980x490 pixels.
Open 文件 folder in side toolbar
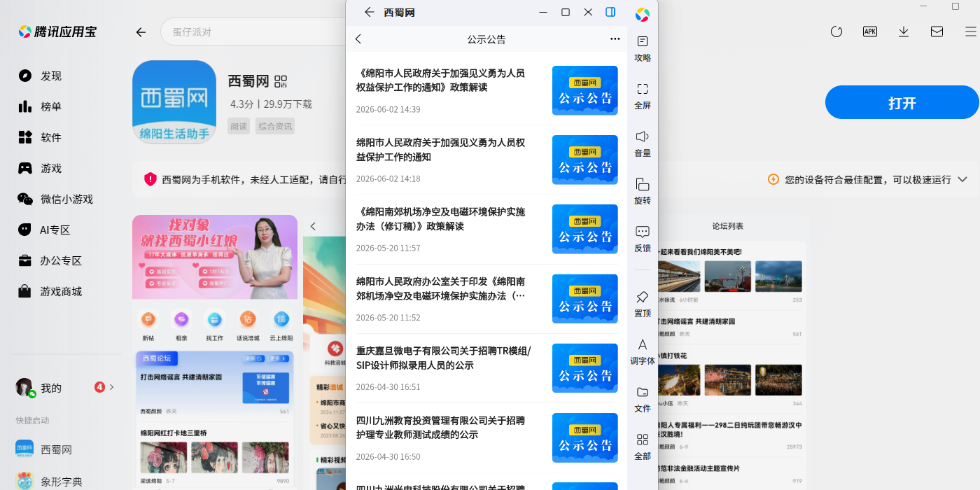pyautogui.click(x=643, y=400)
